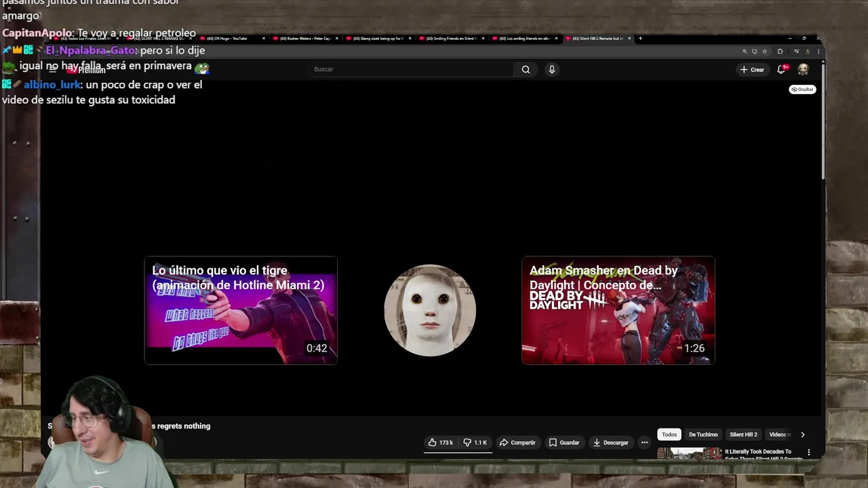Click the search magnifier button
The width and height of the screenshot is (868, 488).
point(526,69)
